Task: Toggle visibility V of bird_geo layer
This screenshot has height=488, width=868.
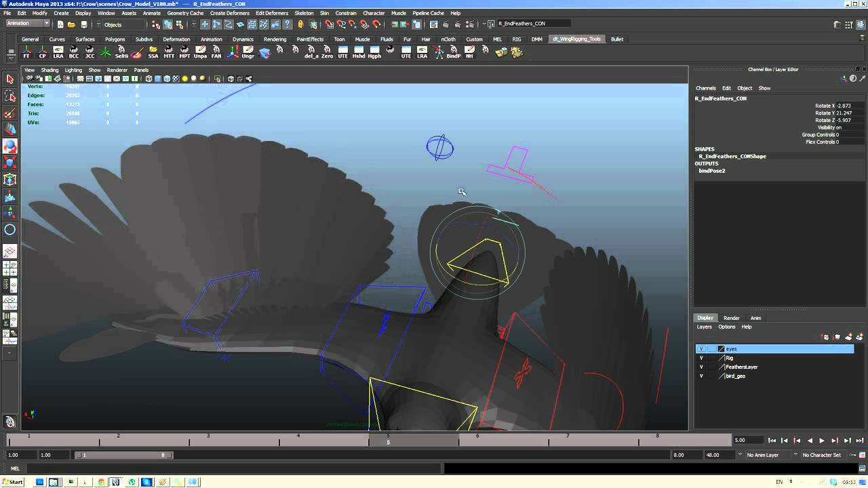Action: click(701, 375)
